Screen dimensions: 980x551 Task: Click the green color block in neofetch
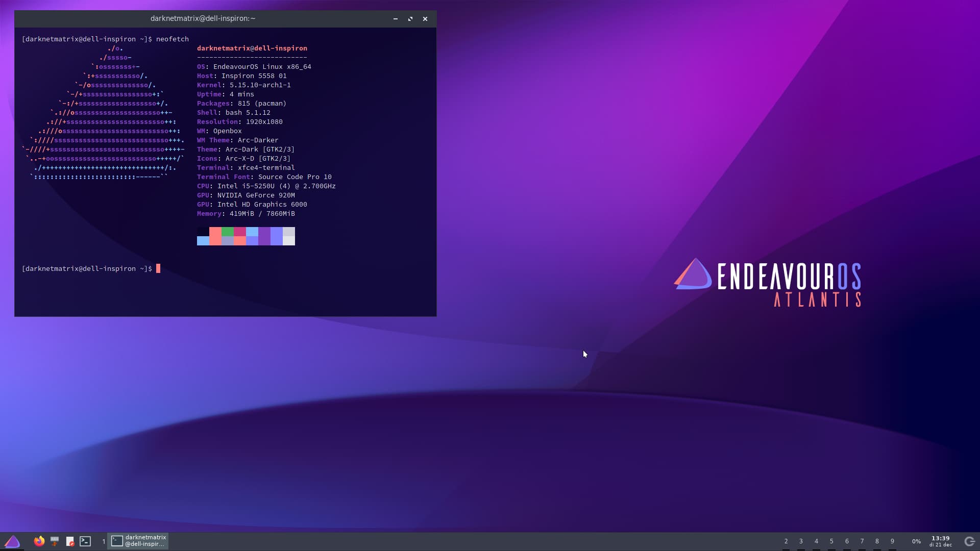point(228,232)
